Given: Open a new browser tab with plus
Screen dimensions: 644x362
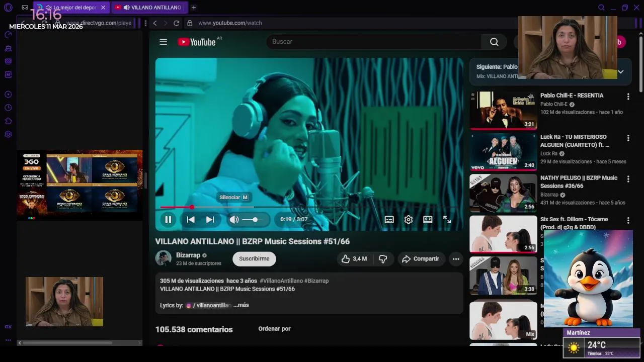Looking at the screenshot, I should [x=194, y=8].
